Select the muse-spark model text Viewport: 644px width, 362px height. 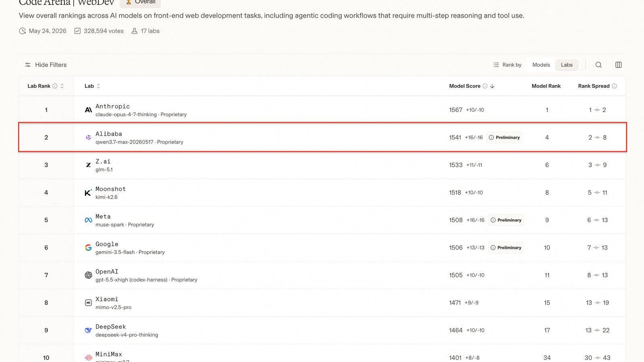[x=110, y=225]
